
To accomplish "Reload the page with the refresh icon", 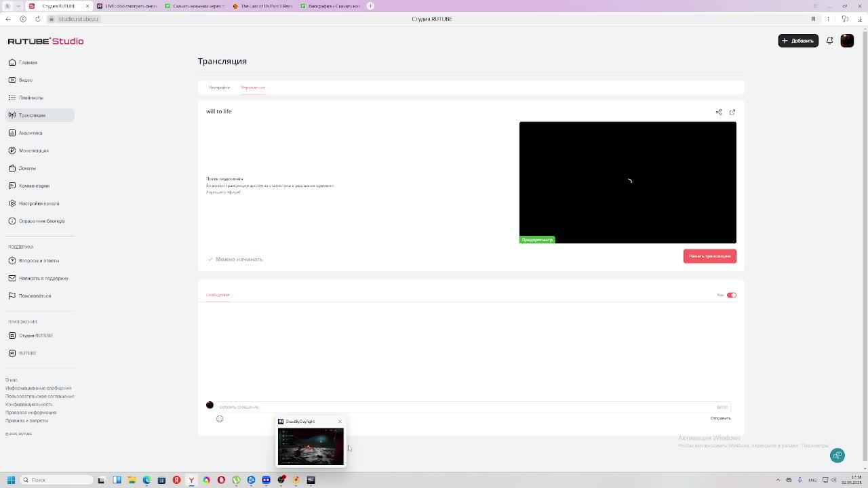I will click(x=37, y=19).
